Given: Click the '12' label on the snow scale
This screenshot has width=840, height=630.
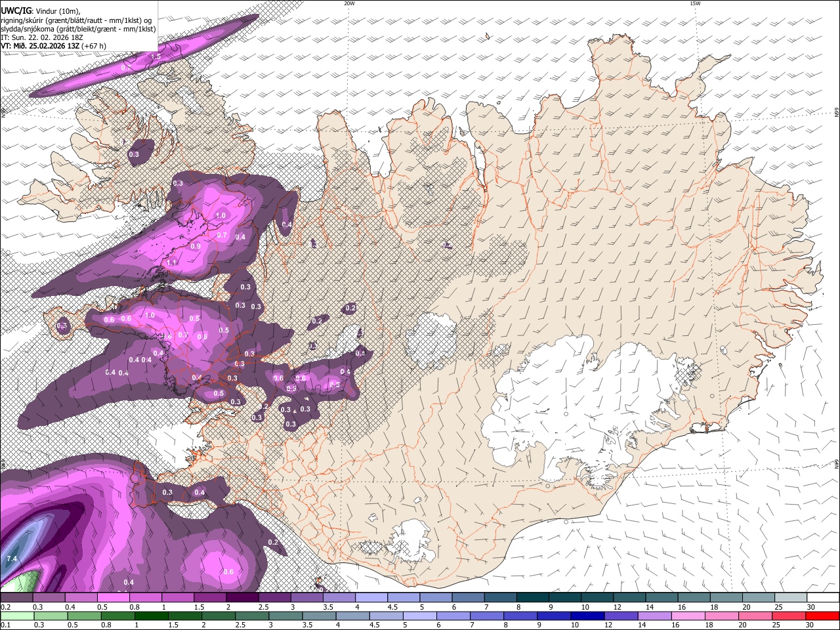Looking at the screenshot, I should [x=617, y=607].
